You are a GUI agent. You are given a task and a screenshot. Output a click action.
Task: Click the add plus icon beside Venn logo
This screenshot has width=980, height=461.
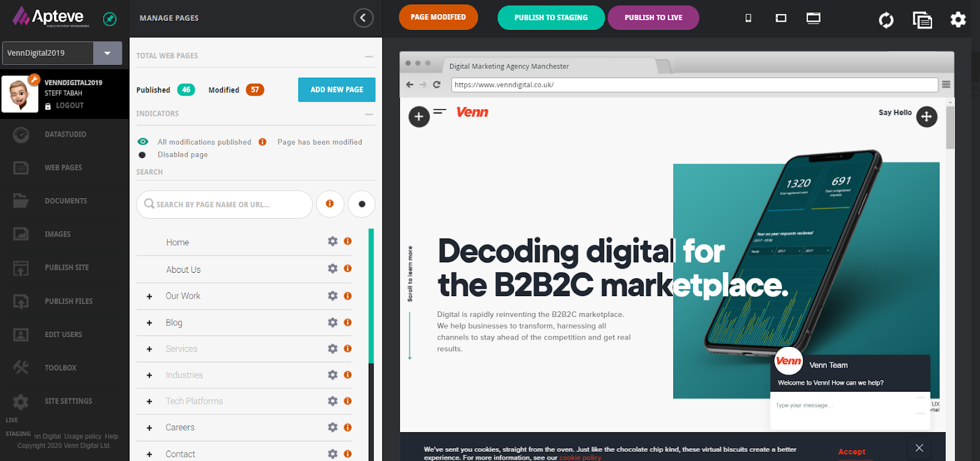pos(419,116)
